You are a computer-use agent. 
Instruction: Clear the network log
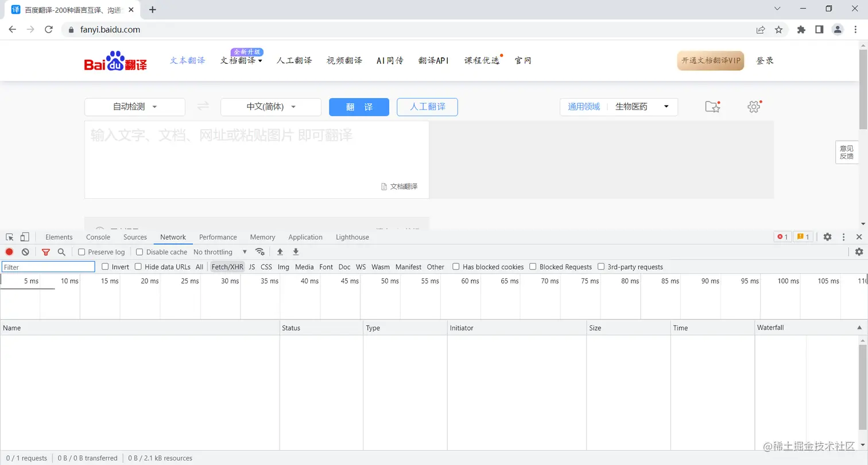25,252
